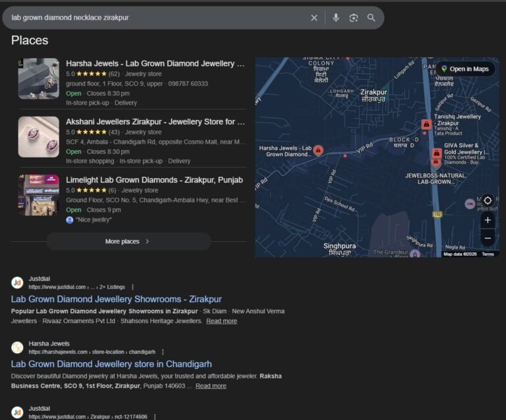
Task: Read more on Harsha Jewels snippet
Action: [211, 386]
